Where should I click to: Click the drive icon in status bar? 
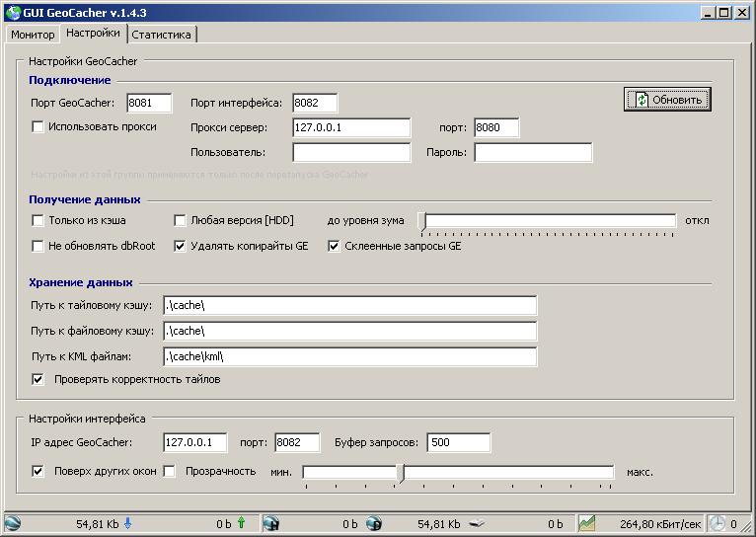pyautogui.click(x=475, y=523)
